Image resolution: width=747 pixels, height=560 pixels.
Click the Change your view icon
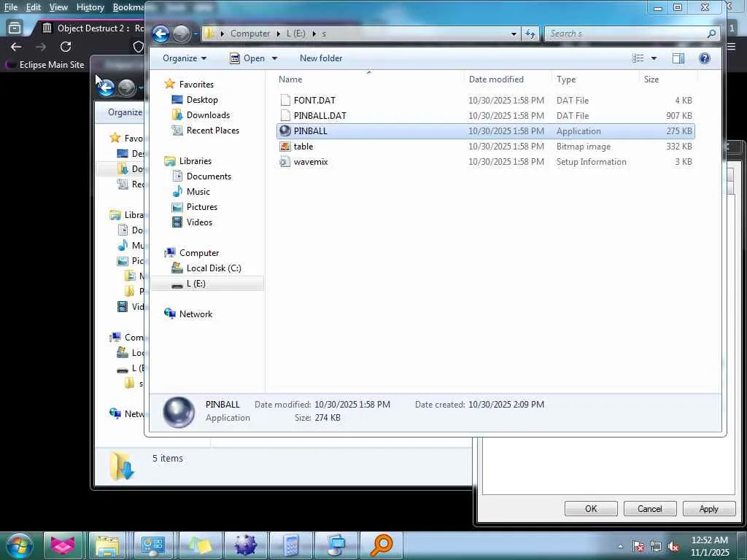[x=638, y=58]
